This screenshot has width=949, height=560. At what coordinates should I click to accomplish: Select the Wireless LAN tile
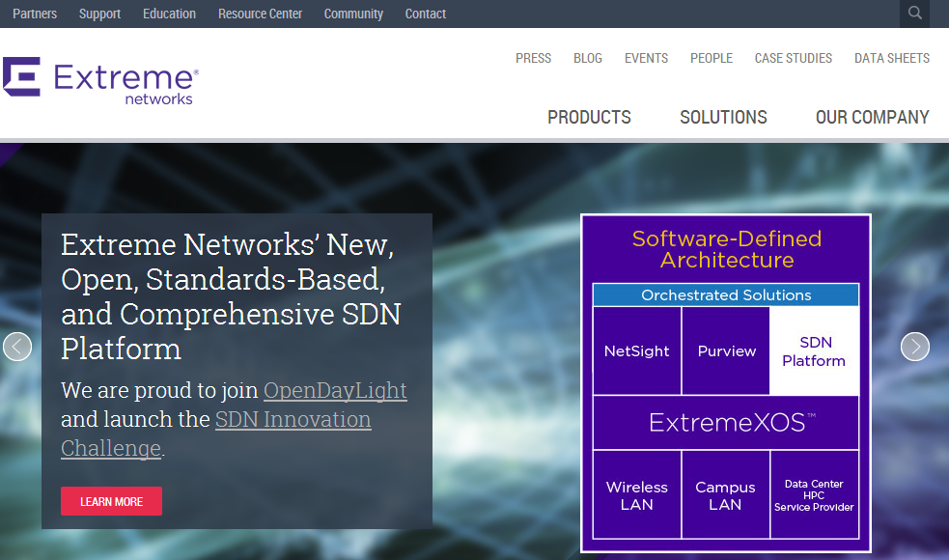coord(637,494)
